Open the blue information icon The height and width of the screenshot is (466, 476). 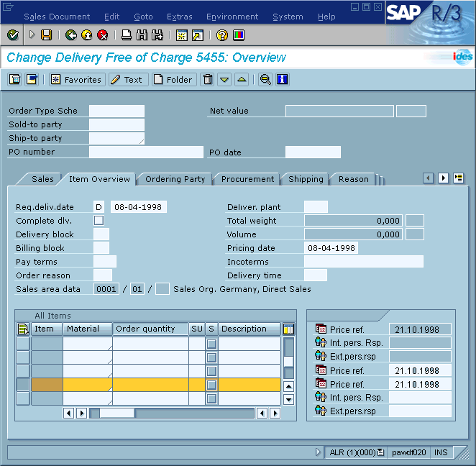coord(283,80)
